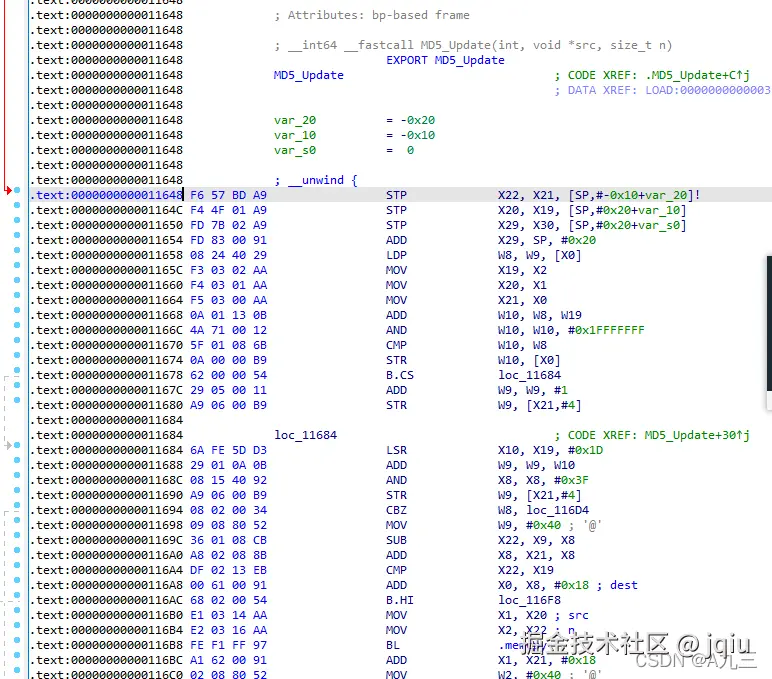Click the highlighted address .text:0000000000011648

[106, 195]
